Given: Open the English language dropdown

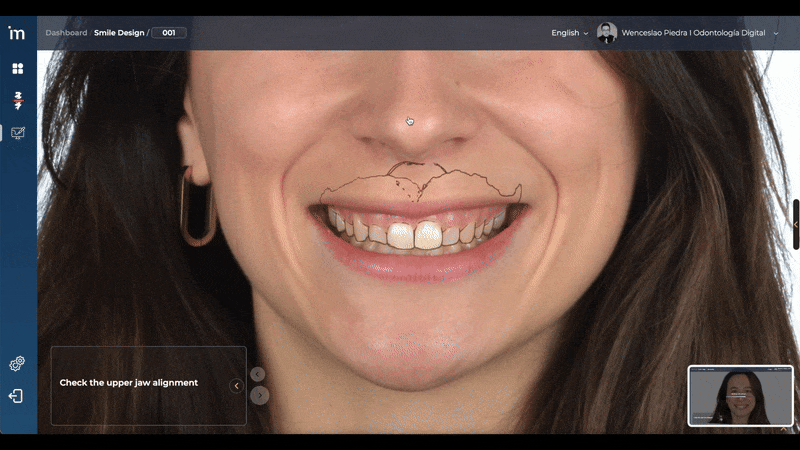Looking at the screenshot, I should 569,33.
